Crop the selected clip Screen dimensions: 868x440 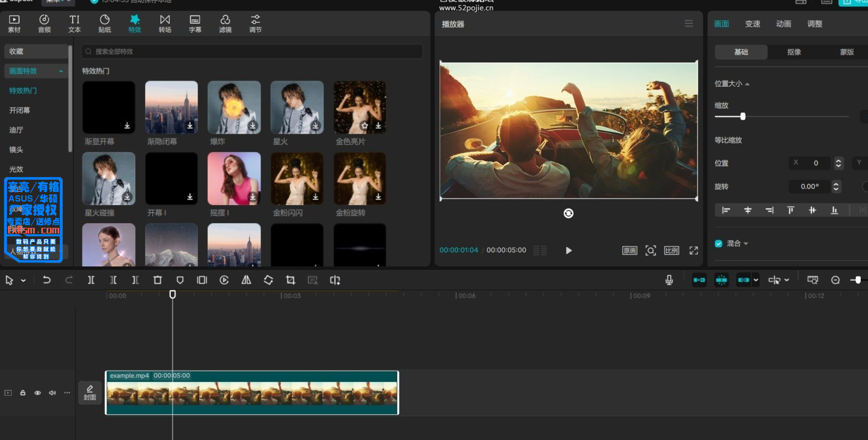[x=291, y=280]
